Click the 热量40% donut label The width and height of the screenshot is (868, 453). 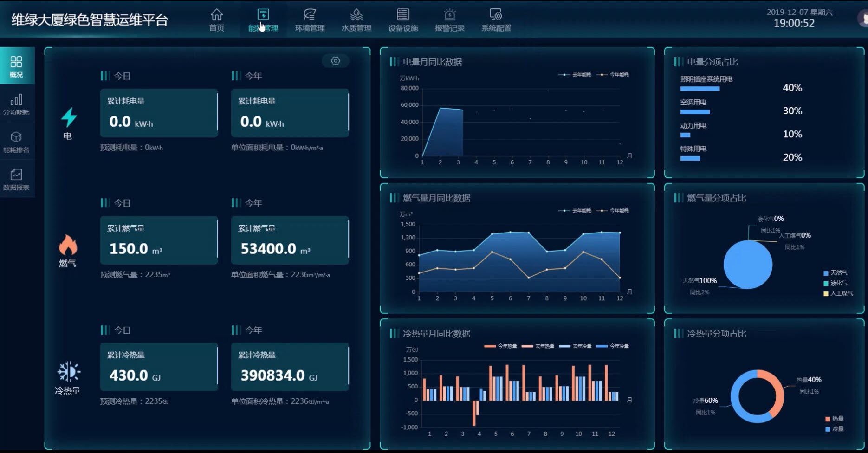[x=809, y=380]
